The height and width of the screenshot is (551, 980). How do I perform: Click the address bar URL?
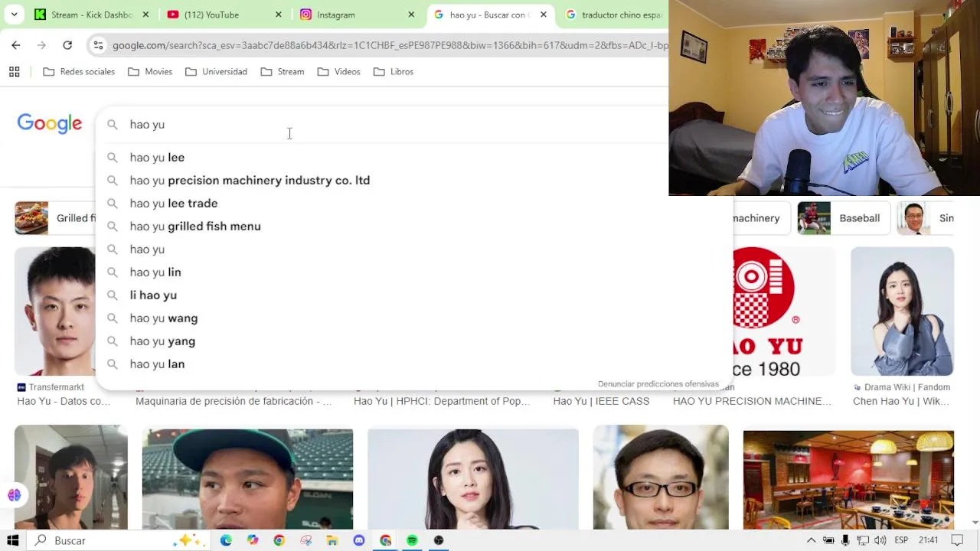pos(390,46)
